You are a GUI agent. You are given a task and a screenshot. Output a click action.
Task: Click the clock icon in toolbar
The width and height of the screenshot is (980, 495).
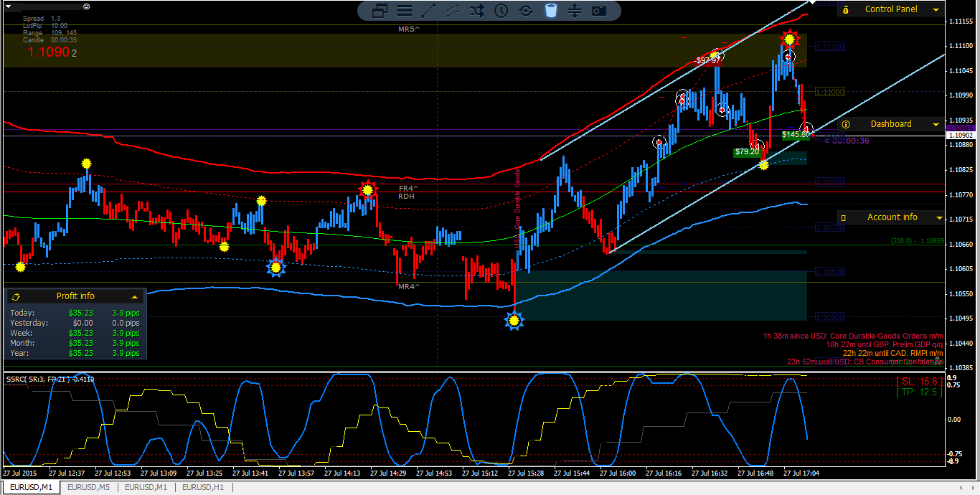(501, 11)
